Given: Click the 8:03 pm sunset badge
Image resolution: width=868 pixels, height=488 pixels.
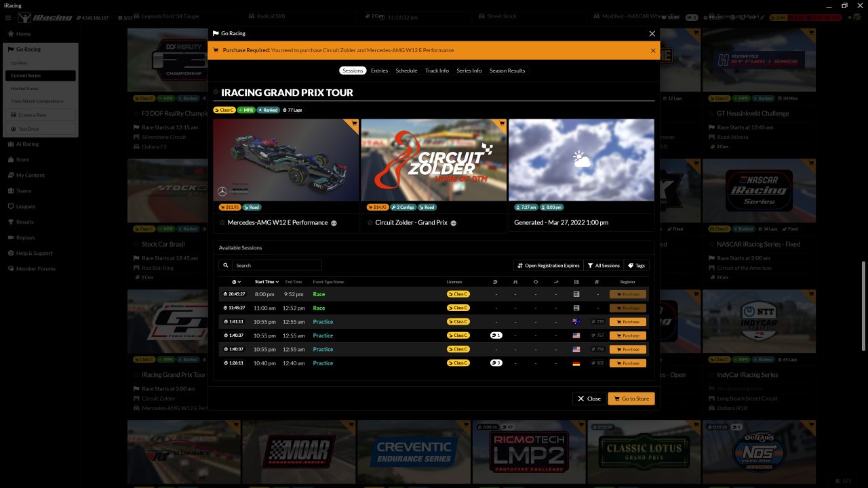Looking at the screenshot, I should pyautogui.click(x=551, y=207).
